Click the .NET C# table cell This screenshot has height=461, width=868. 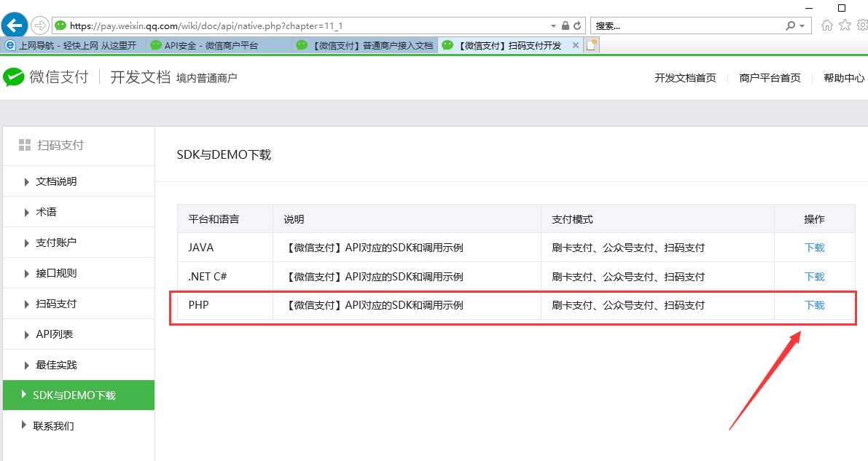(x=224, y=276)
